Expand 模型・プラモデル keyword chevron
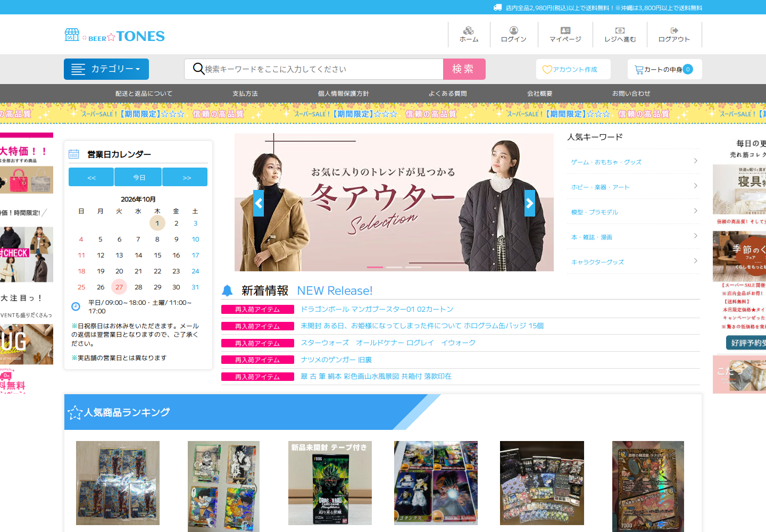The image size is (766, 532). (x=696, y=211)
